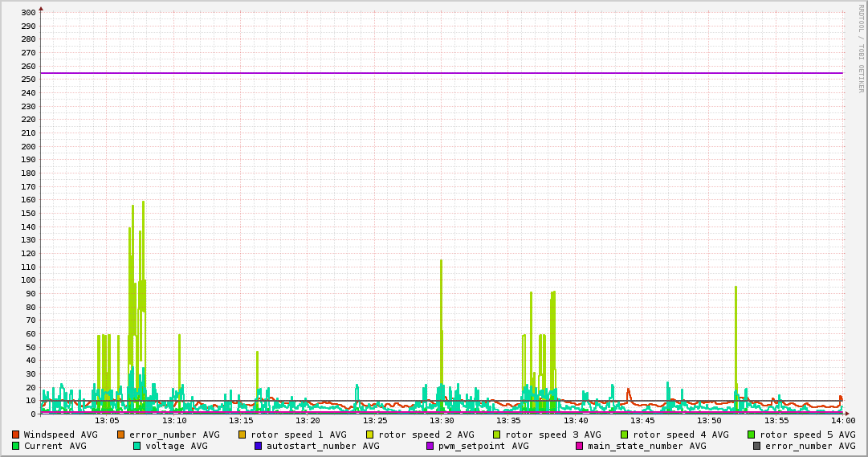Click the 14:00 time axis label
Image resolution: width=868 pixels, height=457 pixels.
coord(842,420)
